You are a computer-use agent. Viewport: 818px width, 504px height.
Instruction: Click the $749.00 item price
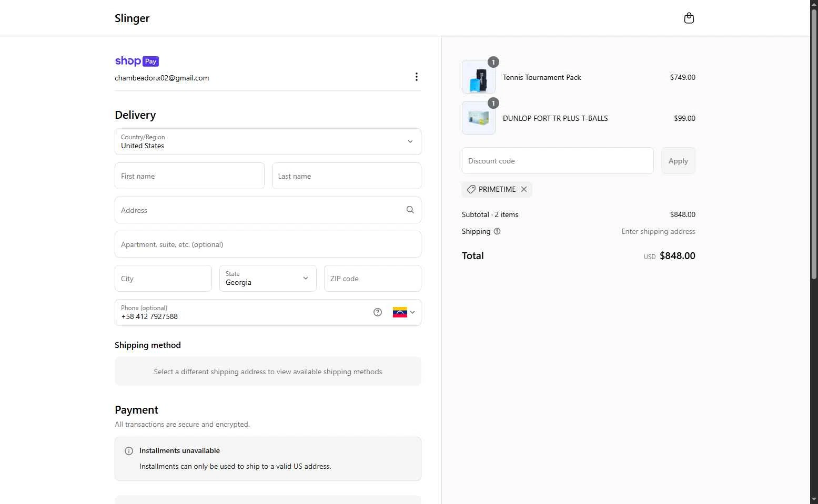(682, 77)
